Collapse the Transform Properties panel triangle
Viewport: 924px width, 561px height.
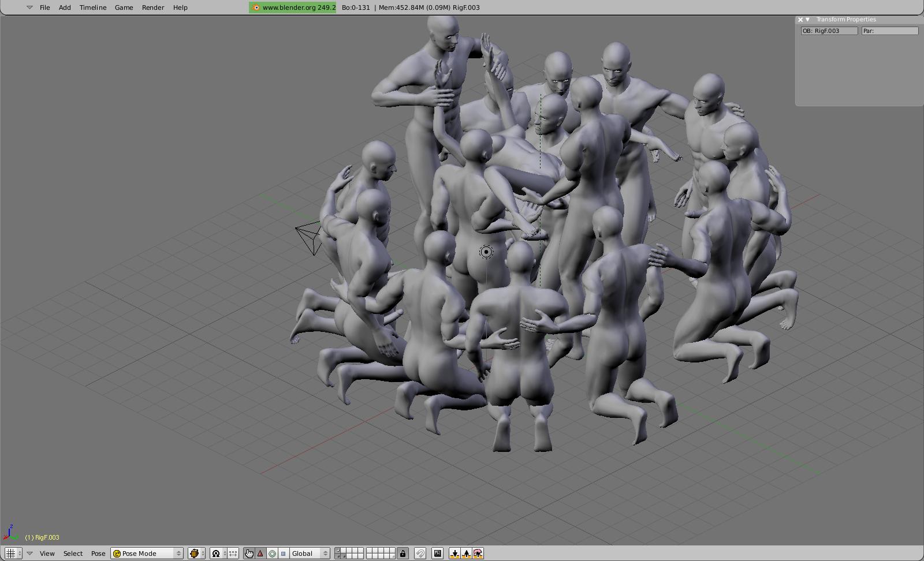pyautogui.click(x=807, y=20)
